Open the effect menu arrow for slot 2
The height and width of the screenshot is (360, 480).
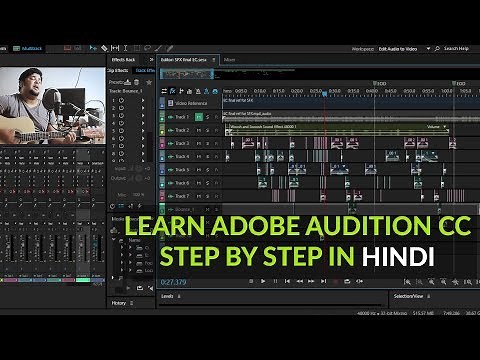(x=143, y=108)
